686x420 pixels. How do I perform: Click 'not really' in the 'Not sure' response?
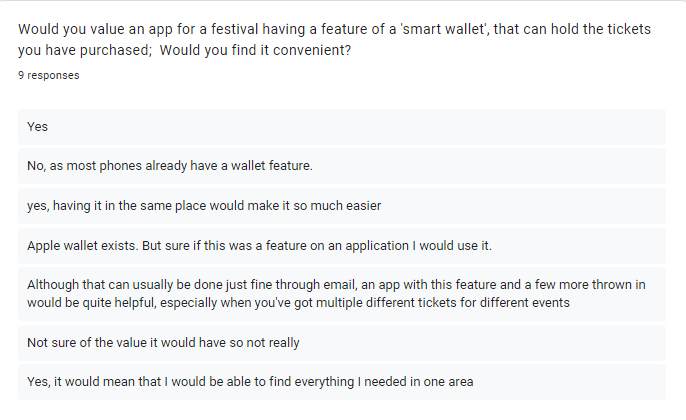pyautogui.click(x=270, y=343)
